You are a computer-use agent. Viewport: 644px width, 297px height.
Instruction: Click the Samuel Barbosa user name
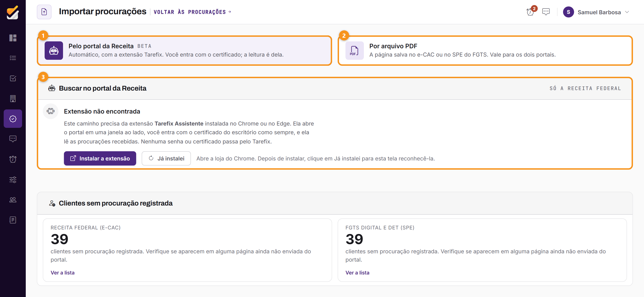(x=599, y=12)
